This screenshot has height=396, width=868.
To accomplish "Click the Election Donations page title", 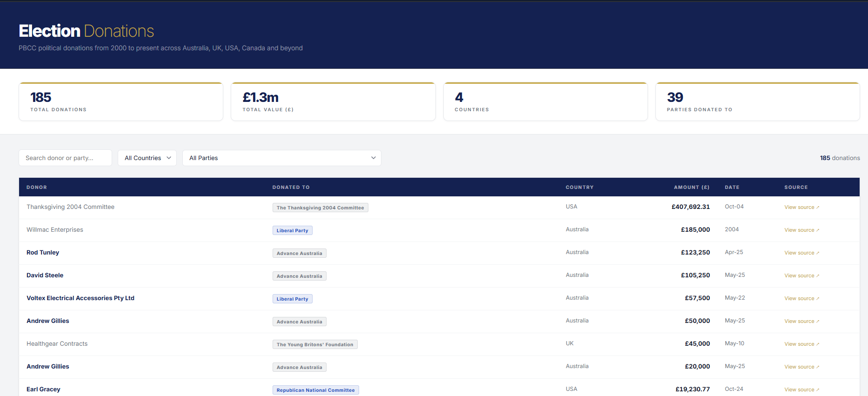I will pyautogui.click(x=87, y=31).
